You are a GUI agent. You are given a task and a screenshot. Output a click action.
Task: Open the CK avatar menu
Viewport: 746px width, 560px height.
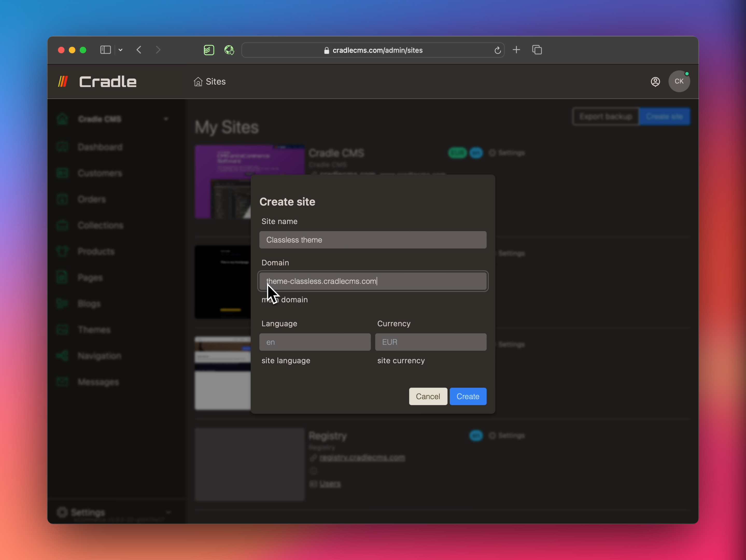tap(679, 81)
